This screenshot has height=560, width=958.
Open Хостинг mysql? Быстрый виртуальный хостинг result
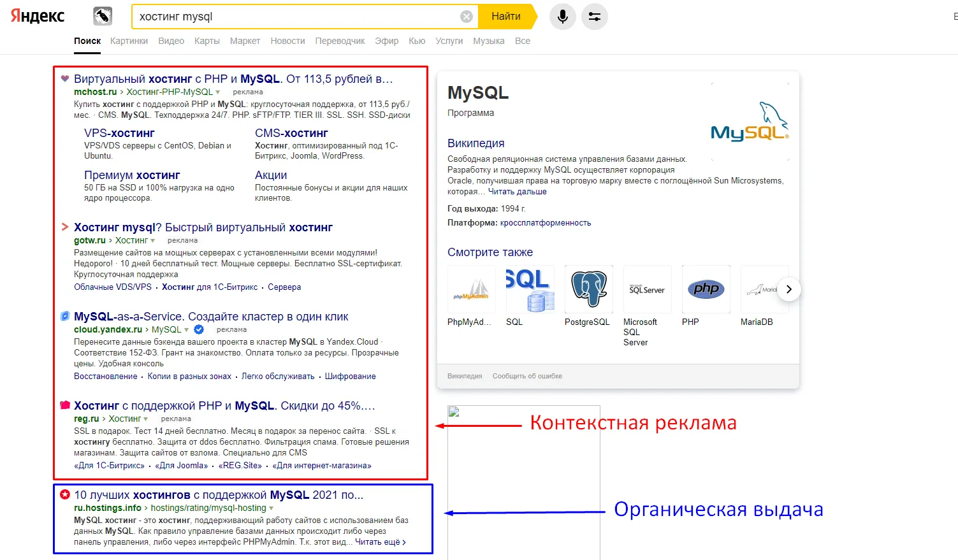coord(203,227)
